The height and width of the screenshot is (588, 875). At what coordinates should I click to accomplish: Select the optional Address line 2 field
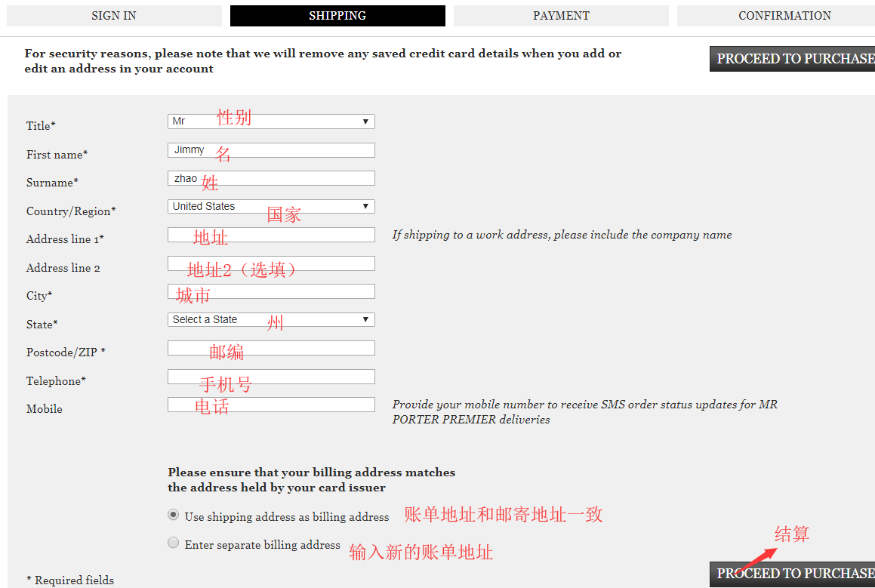pos(270,263)
